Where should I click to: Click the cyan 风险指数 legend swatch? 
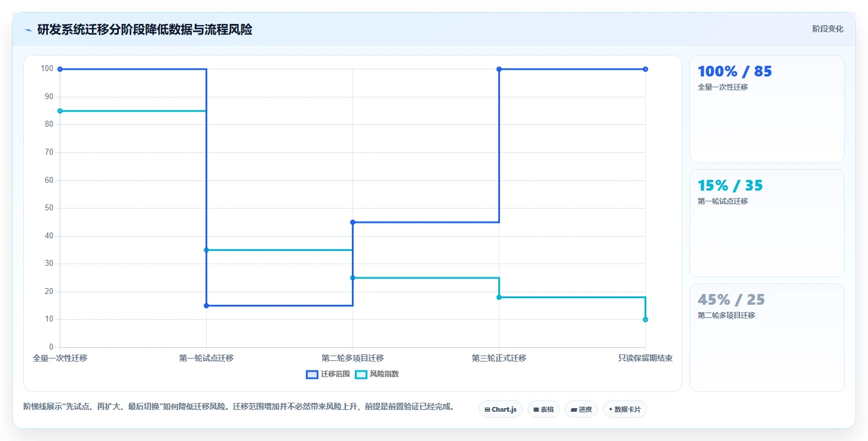[x=361, y=375]
